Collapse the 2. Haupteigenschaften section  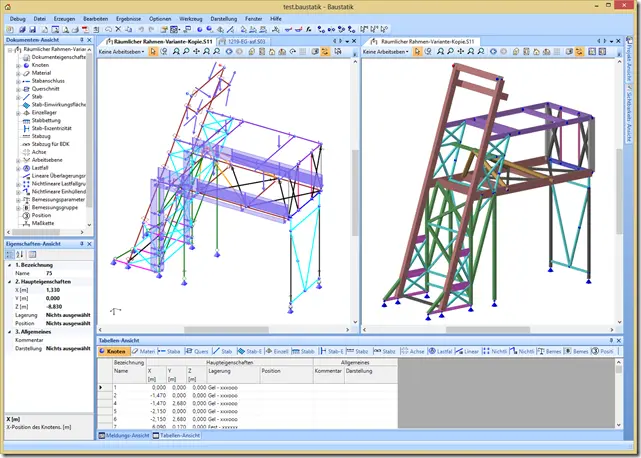pos(10,282)
